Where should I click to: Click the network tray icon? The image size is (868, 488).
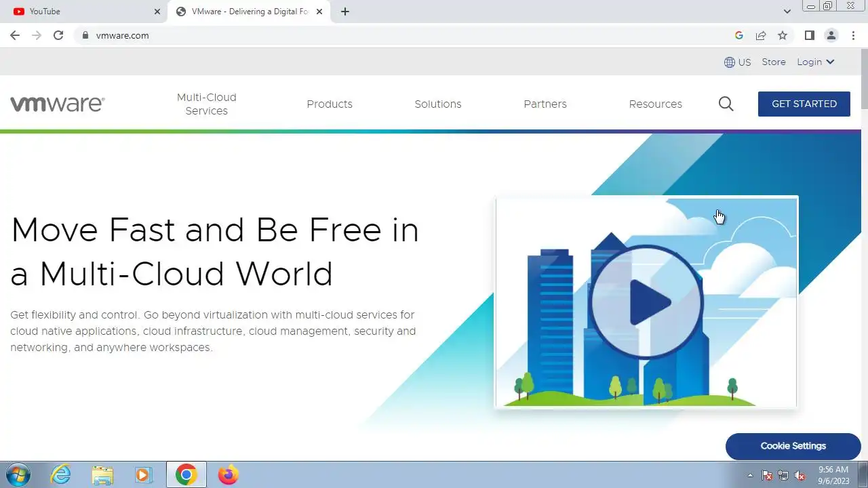[x=783, y=475]
